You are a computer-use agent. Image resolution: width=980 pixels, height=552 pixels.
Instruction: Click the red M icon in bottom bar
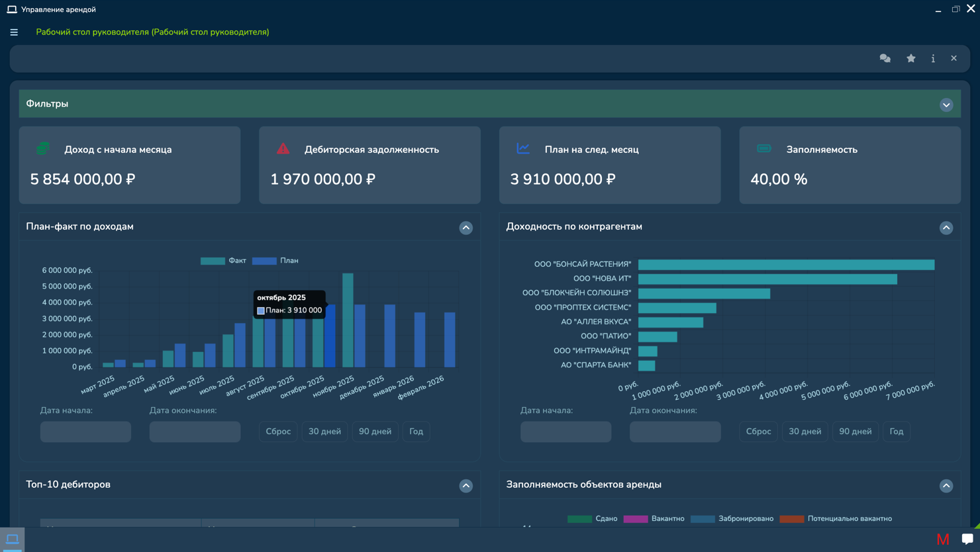coord(943,539)
